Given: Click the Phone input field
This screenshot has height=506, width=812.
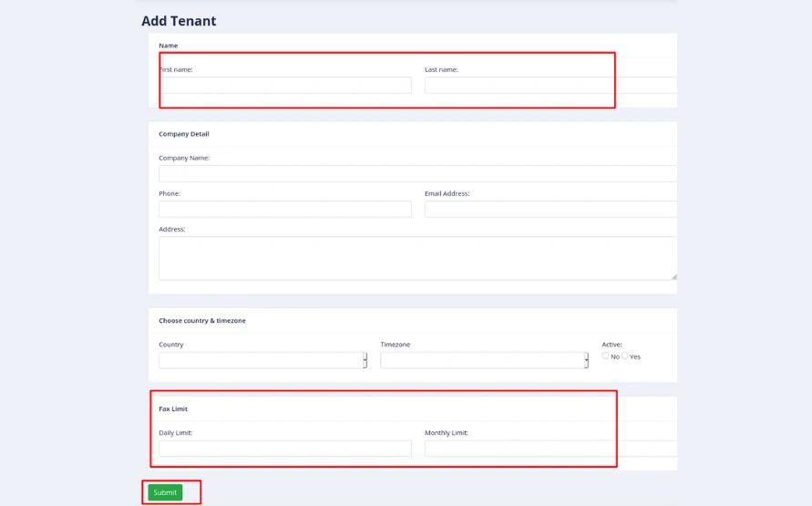Looking at the screenshot, I should [285, 209].
